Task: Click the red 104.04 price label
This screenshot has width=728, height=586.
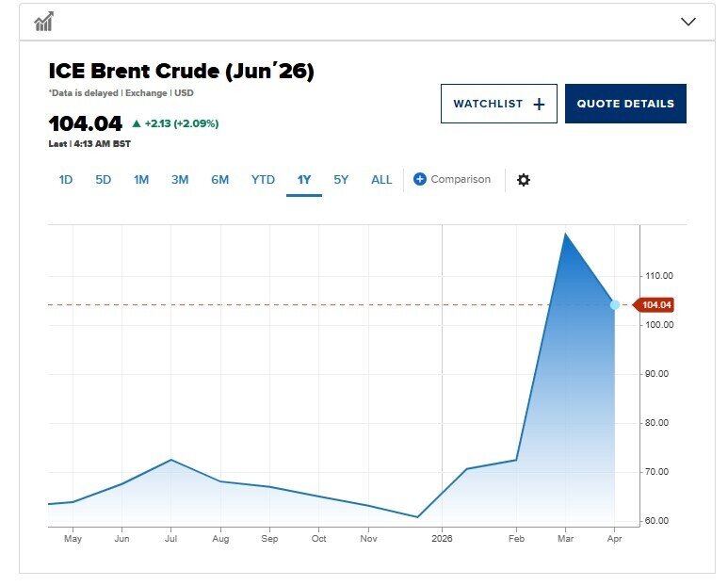Action: pyautogui.click(x=654, y=304)
